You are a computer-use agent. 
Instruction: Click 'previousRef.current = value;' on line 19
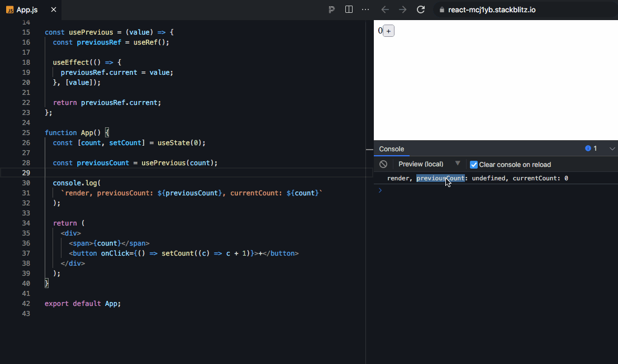(117, 73)
